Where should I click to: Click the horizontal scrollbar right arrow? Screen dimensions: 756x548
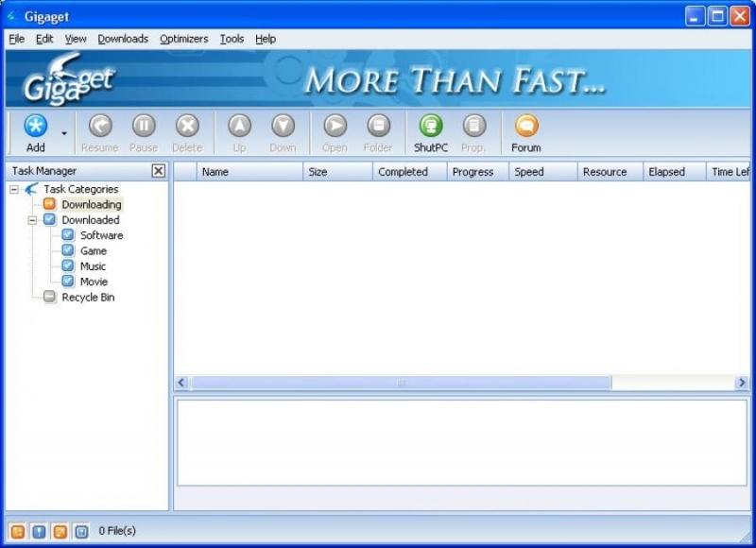742,383
